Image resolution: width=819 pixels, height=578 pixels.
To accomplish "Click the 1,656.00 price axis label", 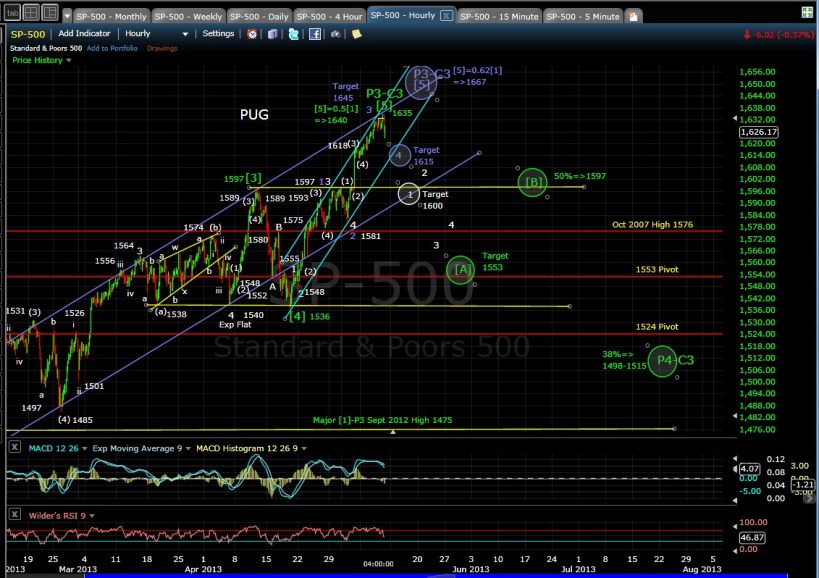I will [757, 72].
